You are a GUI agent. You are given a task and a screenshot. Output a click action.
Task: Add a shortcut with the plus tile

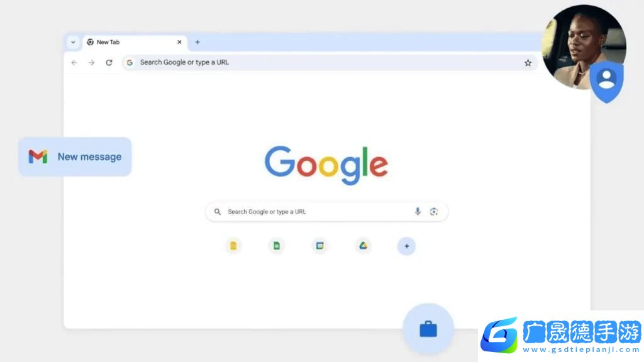click(x=406, y=246)
